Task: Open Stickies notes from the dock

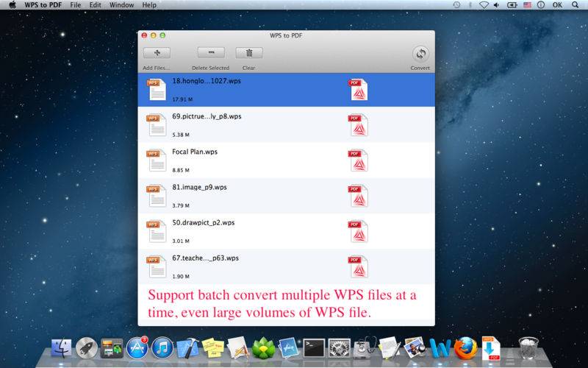Action: click(x=212, y=348)
